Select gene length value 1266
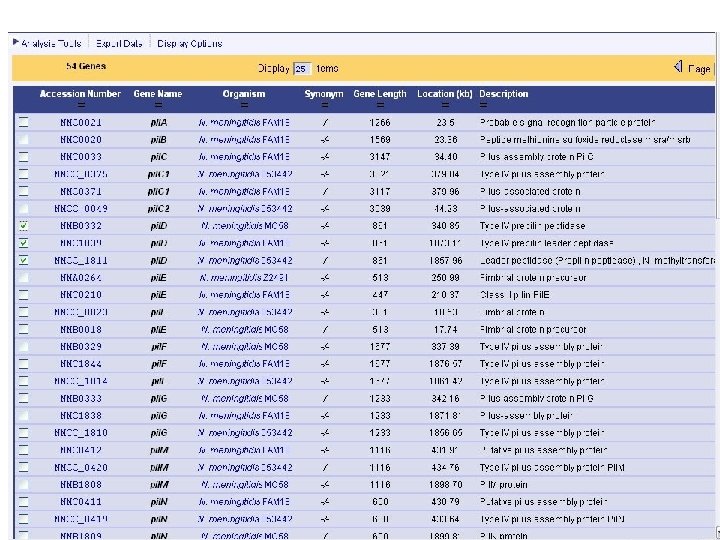 point(380,123)
